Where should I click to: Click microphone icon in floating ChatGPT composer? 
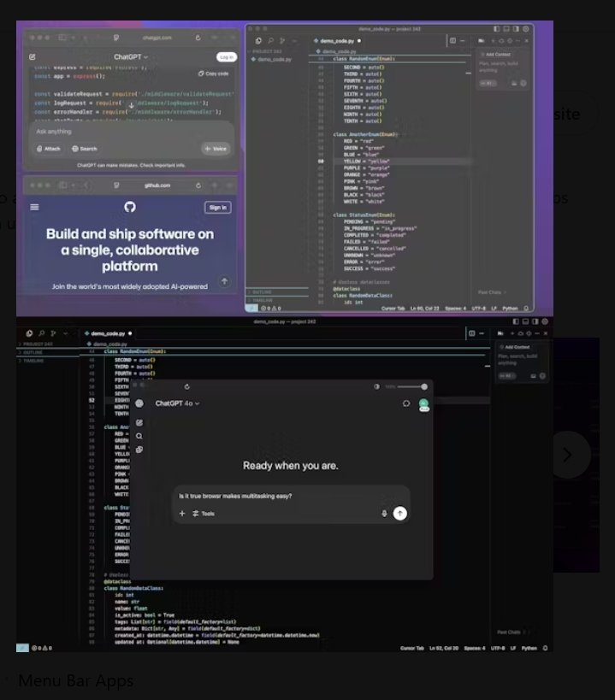pos(384,514)
